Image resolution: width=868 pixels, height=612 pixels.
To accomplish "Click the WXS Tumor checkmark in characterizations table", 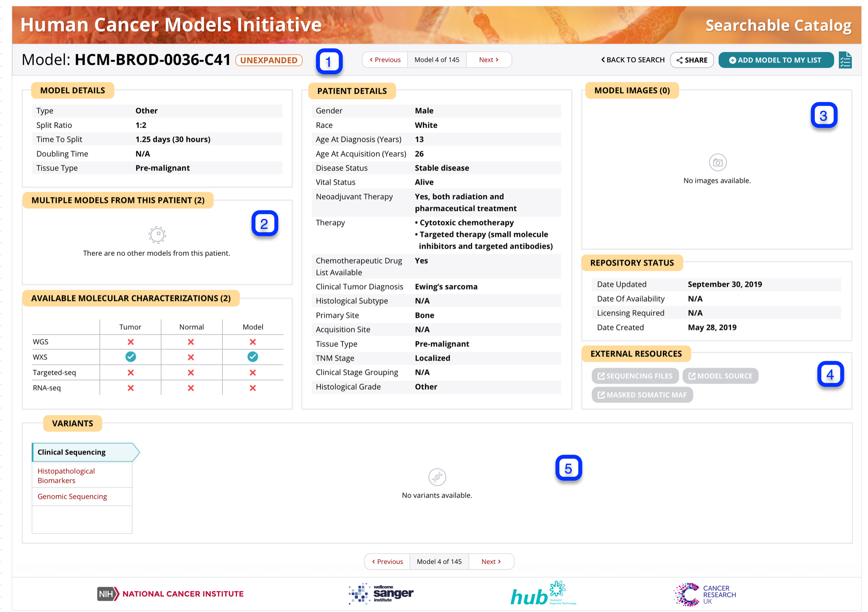I will pos(131,357).
